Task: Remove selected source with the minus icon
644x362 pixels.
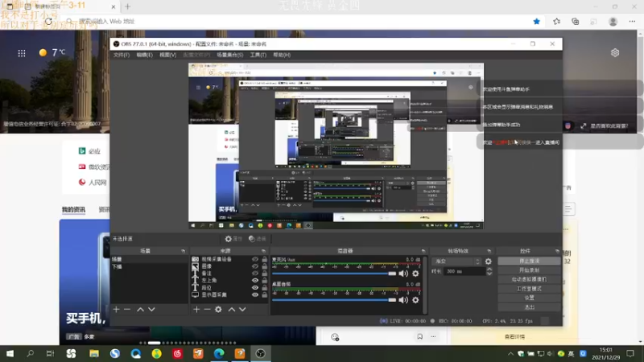Action: coord(207,310)
